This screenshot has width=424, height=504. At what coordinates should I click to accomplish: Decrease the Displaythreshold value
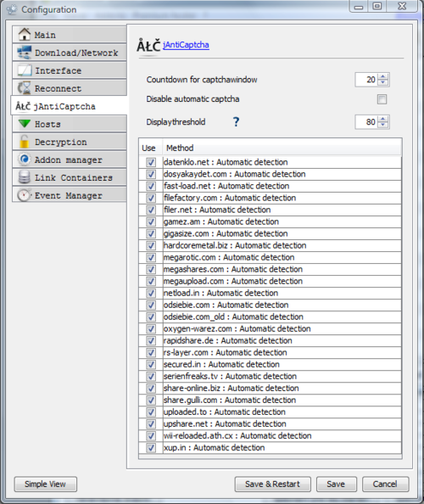pos(383,125)
